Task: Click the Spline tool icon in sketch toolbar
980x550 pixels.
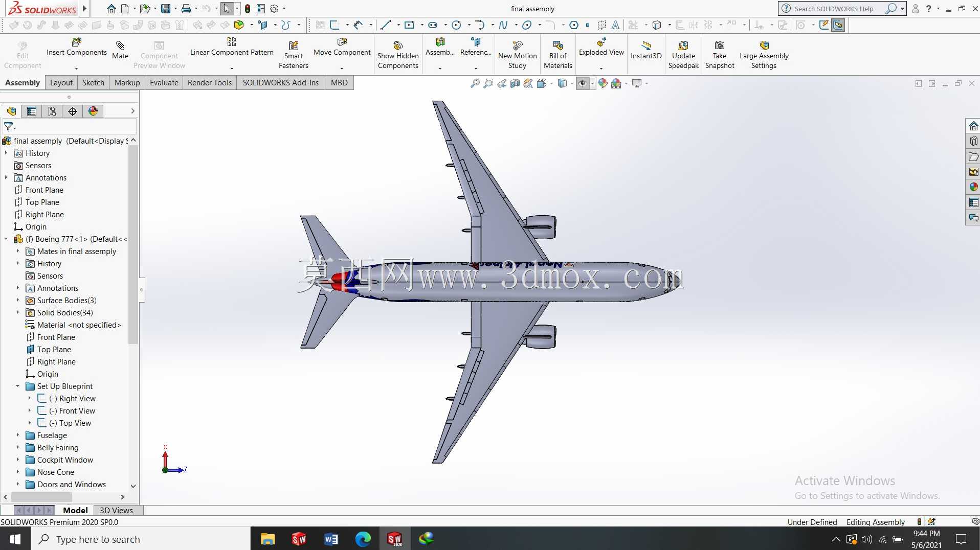Action: (x=503, y=25)
